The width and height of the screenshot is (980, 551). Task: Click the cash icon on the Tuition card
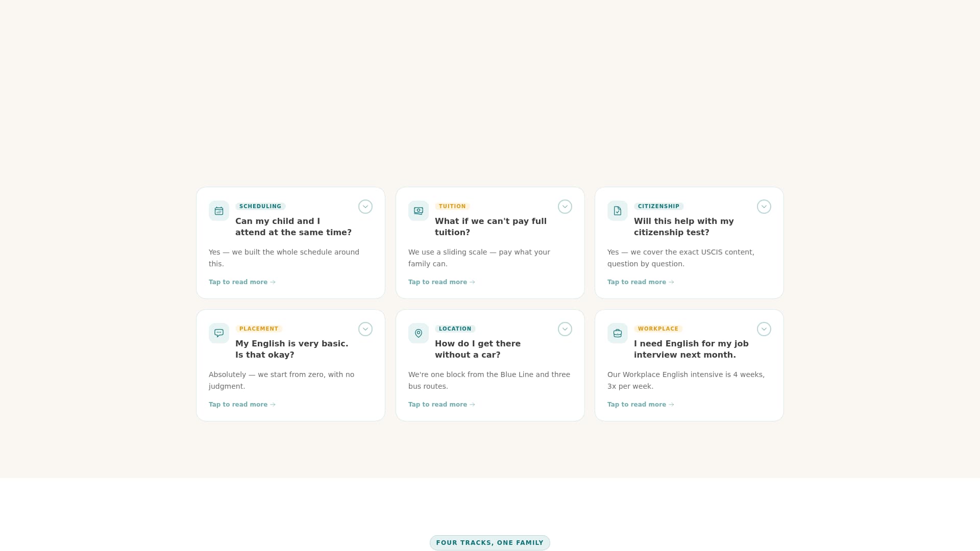coord(418,211)
